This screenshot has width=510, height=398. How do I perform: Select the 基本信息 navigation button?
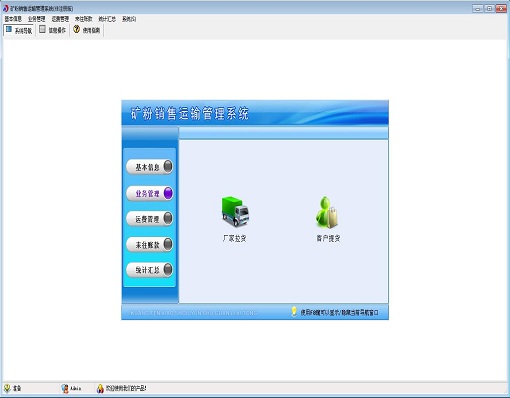150,167
